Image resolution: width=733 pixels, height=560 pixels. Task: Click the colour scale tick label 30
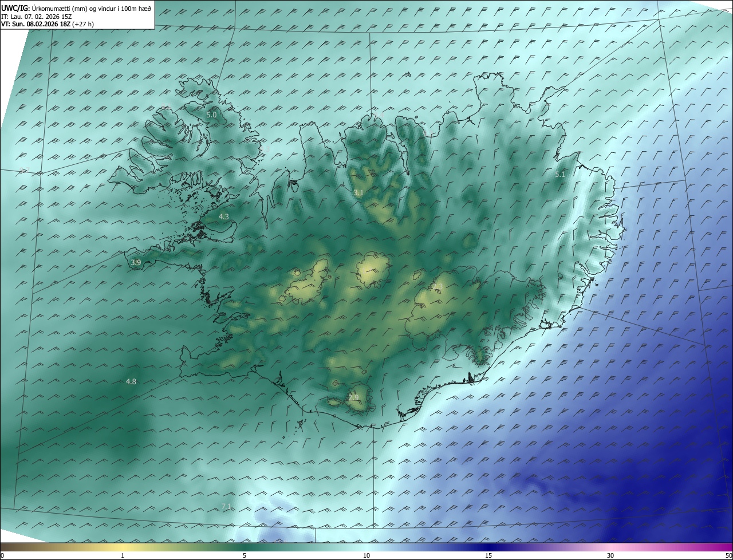610,556
